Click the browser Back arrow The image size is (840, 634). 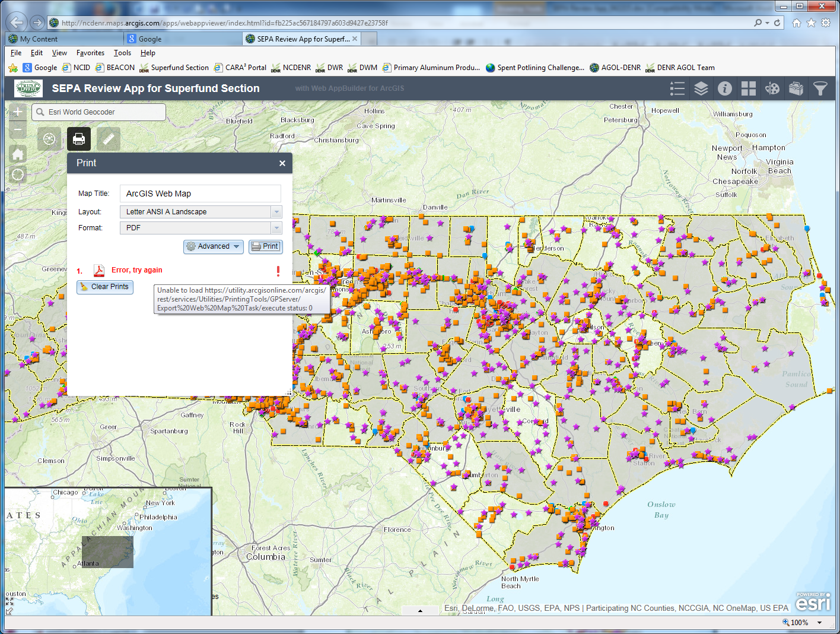(x=17, y=23)
